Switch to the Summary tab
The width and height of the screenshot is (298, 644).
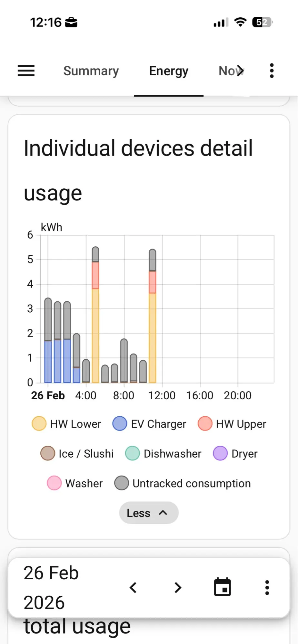point(91,71)
